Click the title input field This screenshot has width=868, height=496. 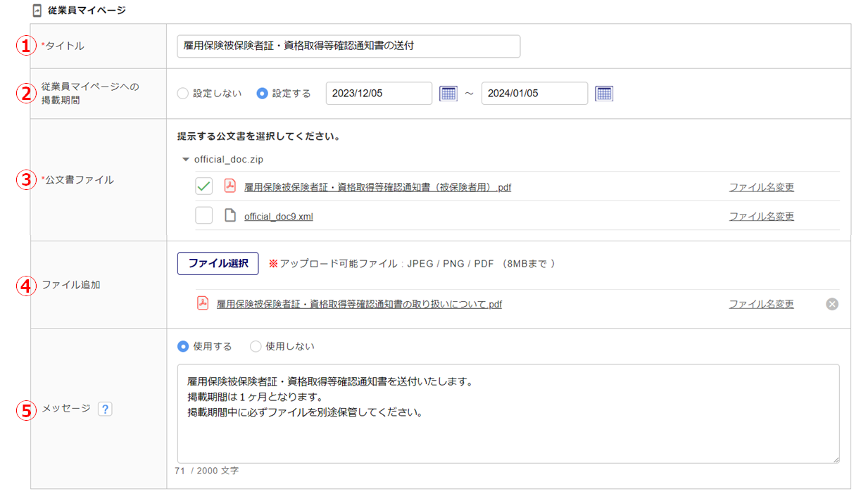coord(348,46)
